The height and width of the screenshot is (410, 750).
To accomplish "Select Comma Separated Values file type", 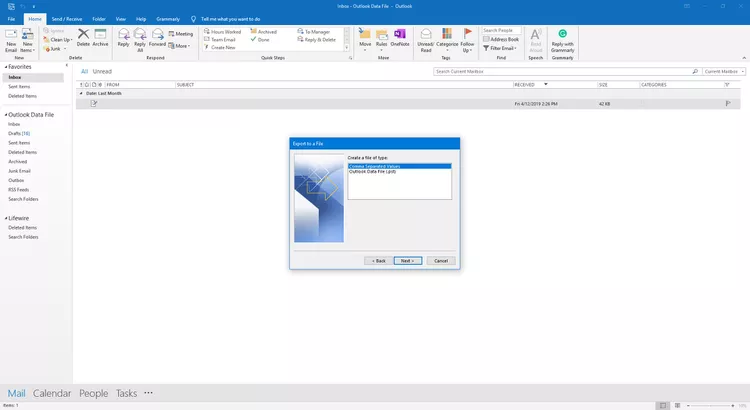I will [399, 166].
